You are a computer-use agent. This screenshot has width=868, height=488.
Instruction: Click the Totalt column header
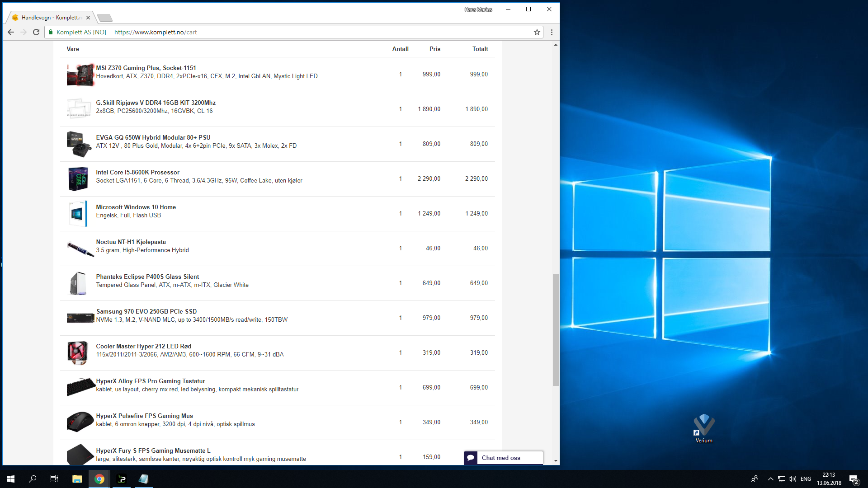(480, 49)
